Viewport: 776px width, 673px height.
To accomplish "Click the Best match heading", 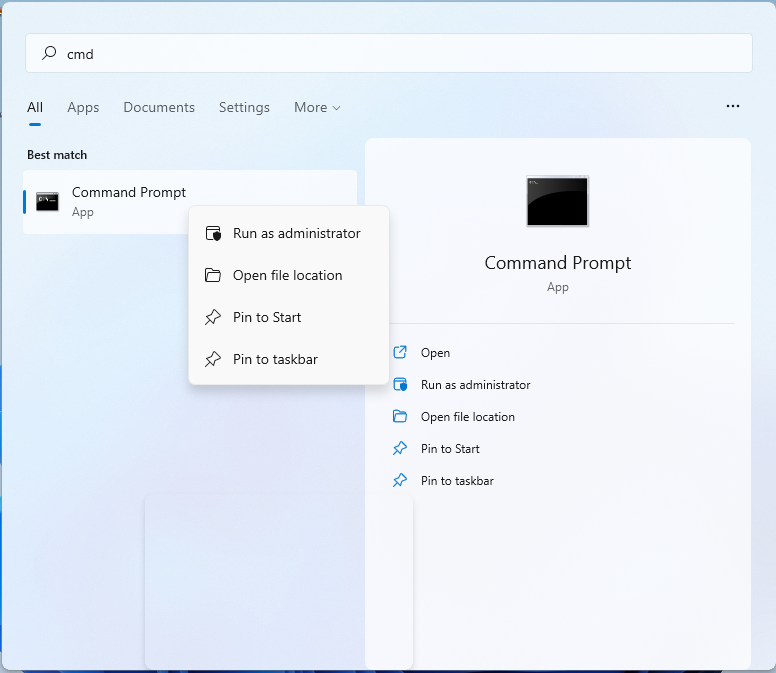I will pos(57,155).
